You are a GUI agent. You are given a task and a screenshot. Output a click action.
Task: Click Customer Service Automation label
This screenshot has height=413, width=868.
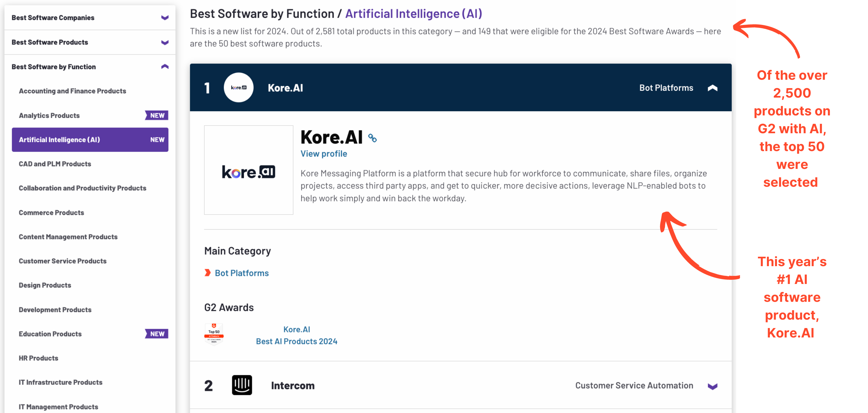coord(634,386)
